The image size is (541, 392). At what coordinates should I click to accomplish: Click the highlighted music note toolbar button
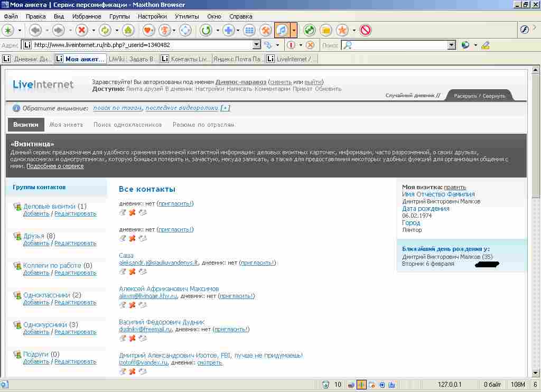282,30
